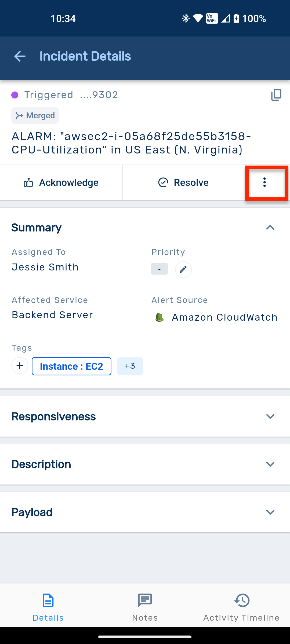The image size is (290, 644).
Task: Add a tag with the plus icon
Action: (x=20, y=366)
